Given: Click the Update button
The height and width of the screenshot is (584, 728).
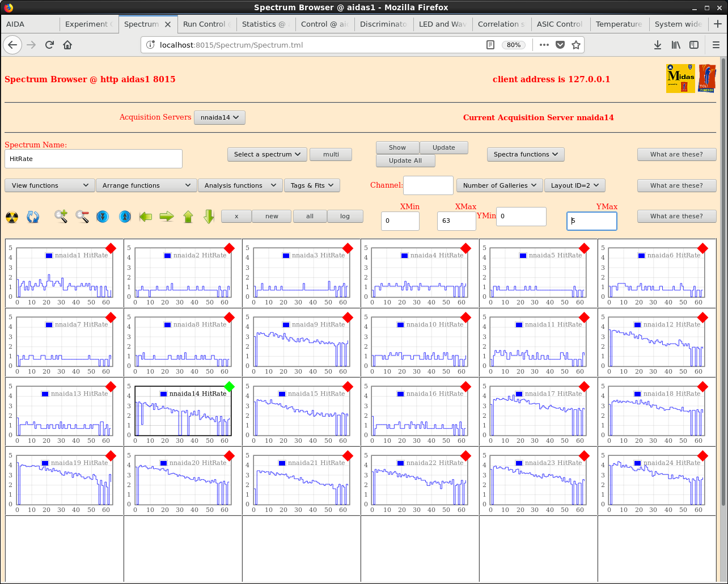Looking at the screenshot, I should (444, 147).
